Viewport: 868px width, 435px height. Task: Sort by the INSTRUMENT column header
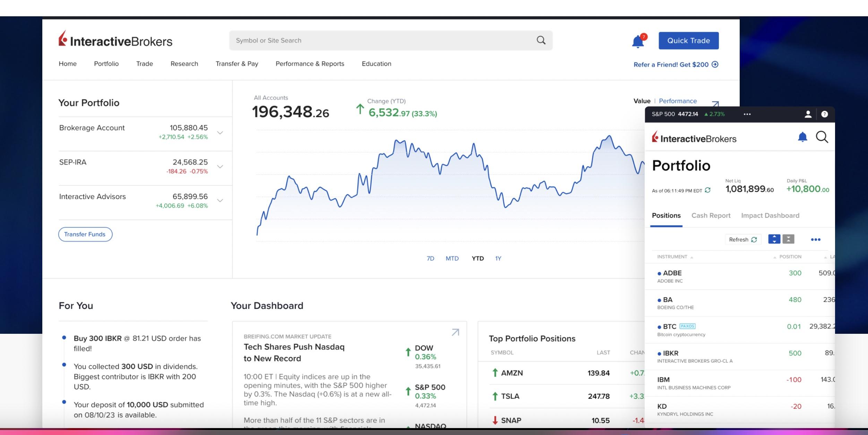(x=675, y=257)
